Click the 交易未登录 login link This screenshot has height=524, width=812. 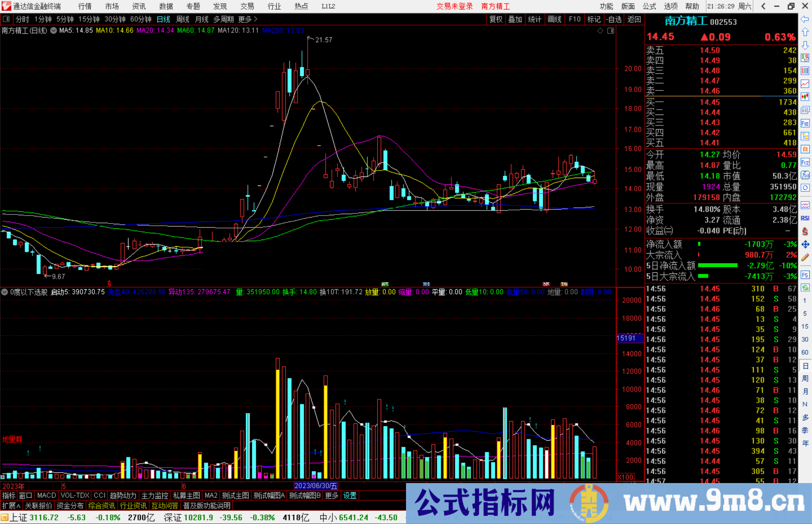(454, 6)
